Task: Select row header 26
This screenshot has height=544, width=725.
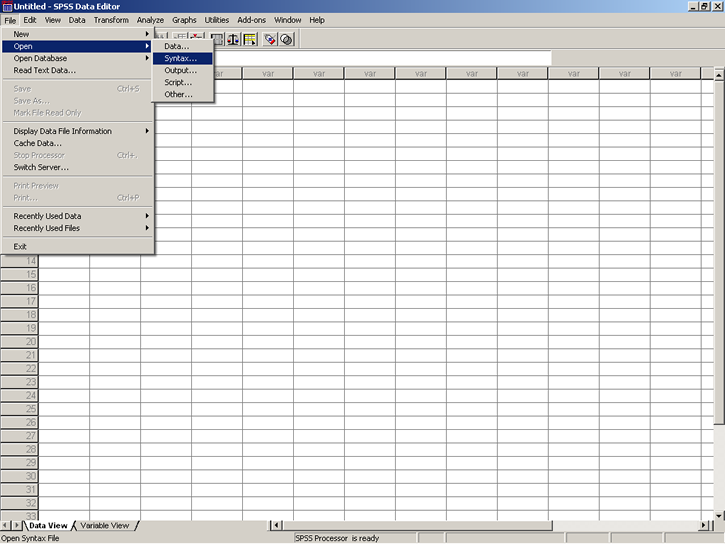Action: (x=19, y=422)
